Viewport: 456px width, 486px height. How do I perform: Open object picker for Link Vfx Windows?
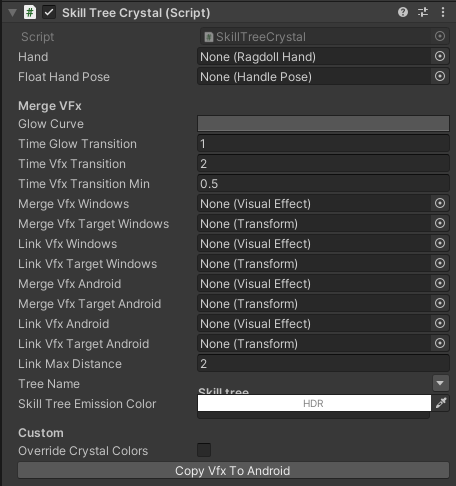[x=440, y=243]
